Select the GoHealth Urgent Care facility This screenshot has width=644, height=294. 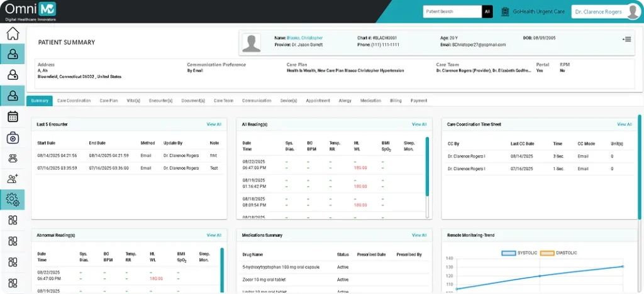coord(538,12)
